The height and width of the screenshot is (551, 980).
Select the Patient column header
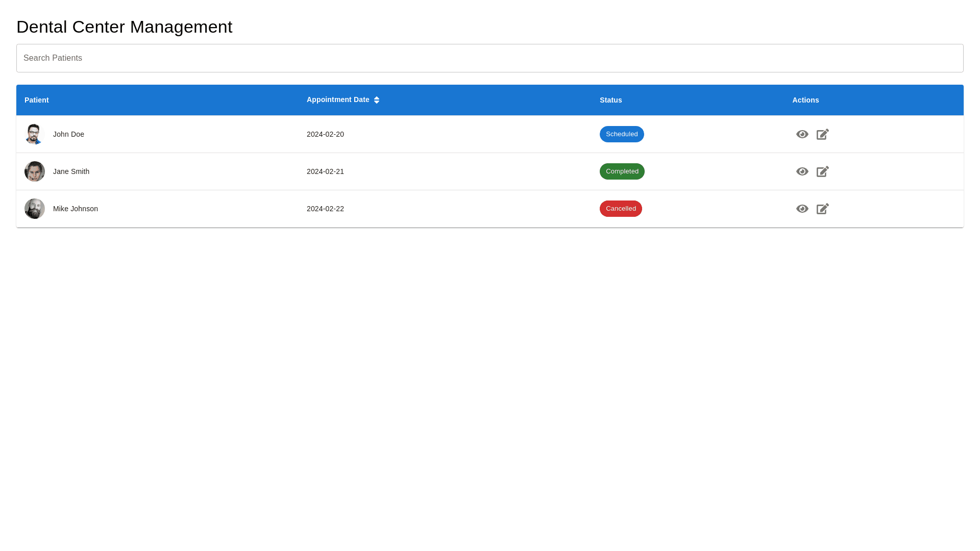click(x=36, y=99)
